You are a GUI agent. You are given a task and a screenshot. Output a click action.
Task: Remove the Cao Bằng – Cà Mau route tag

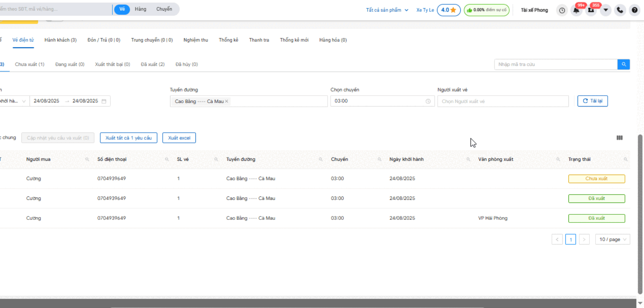(227, 101)
